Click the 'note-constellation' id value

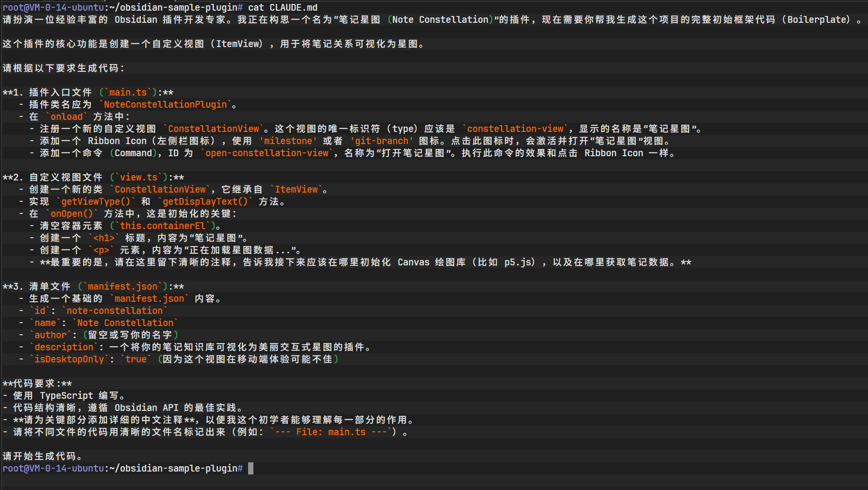(115, 310)
